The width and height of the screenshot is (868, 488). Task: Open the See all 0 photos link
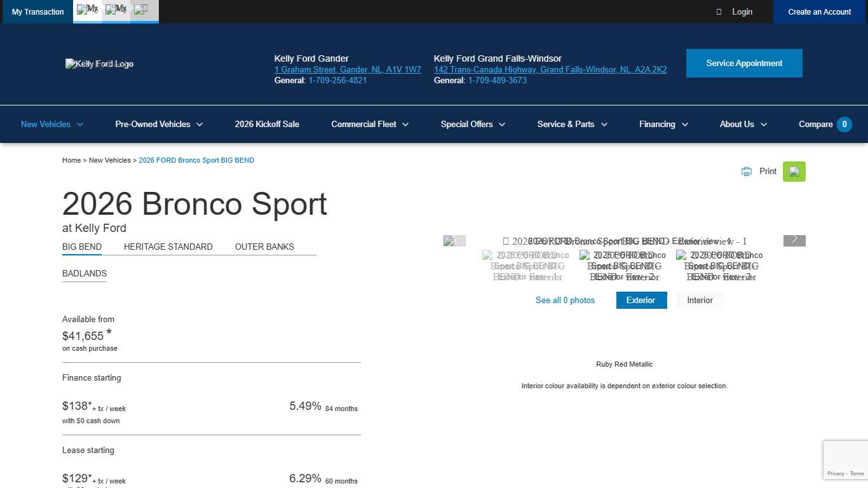pos(565,300)
